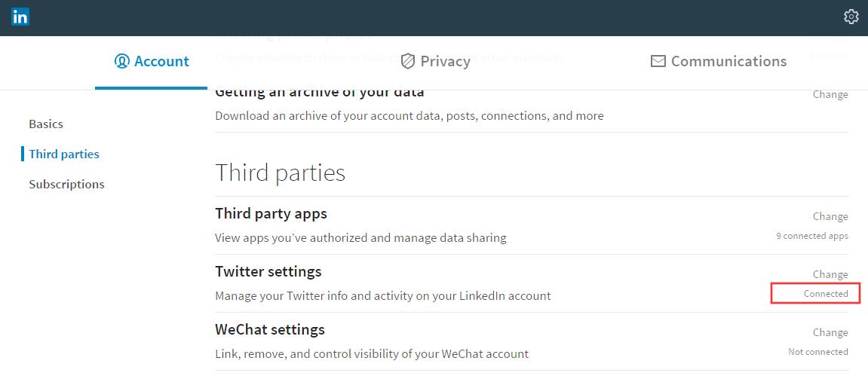The height and width of the screenshot is (376, 868).
Task: Click the LinkedIn logo icon
Action: (x=20, y=17)
